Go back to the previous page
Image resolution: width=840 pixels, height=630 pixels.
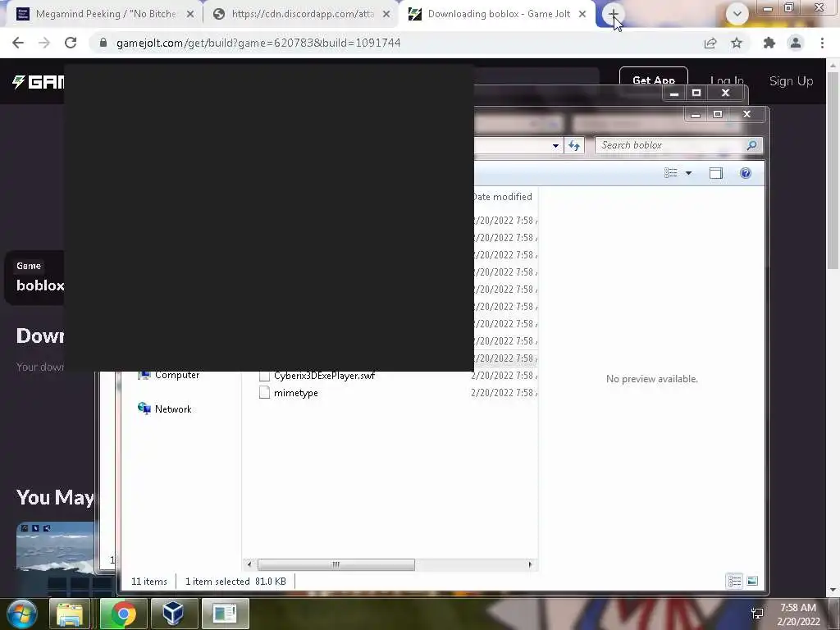point(18,43)
